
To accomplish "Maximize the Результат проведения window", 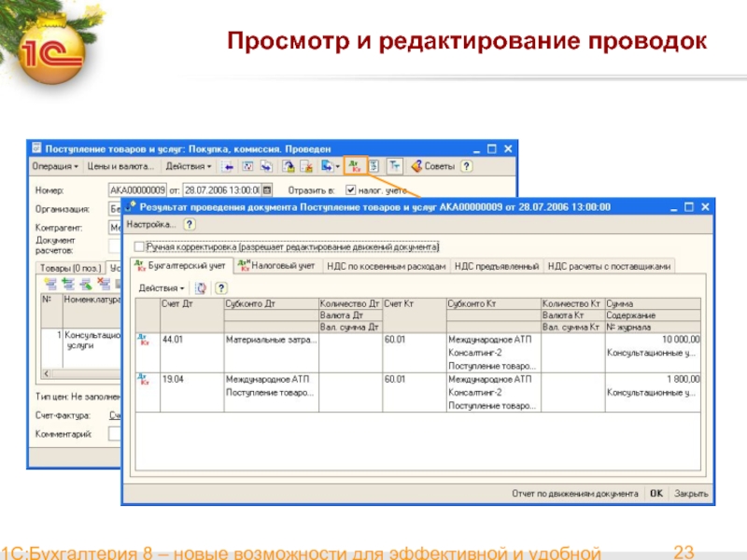I will pos(689,207).
